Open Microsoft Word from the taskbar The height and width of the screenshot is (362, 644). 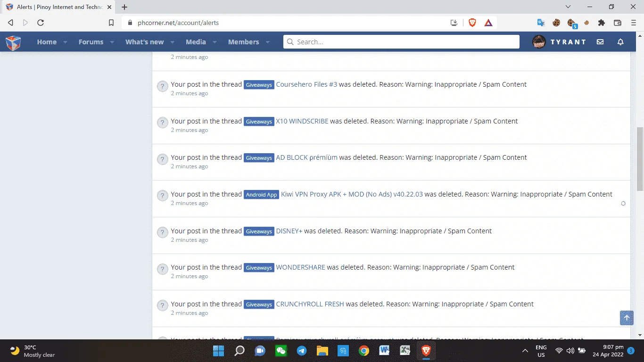click(x=384, y=351)
